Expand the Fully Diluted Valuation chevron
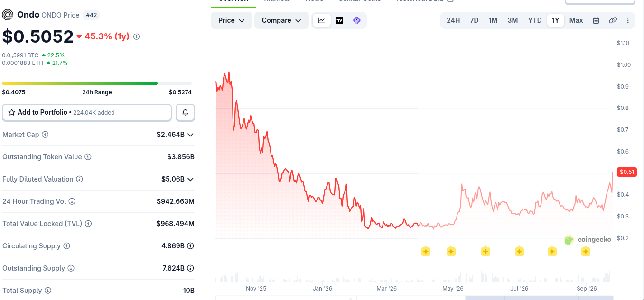This screenshot has width=644, height=300. click(x=190, y=179)
